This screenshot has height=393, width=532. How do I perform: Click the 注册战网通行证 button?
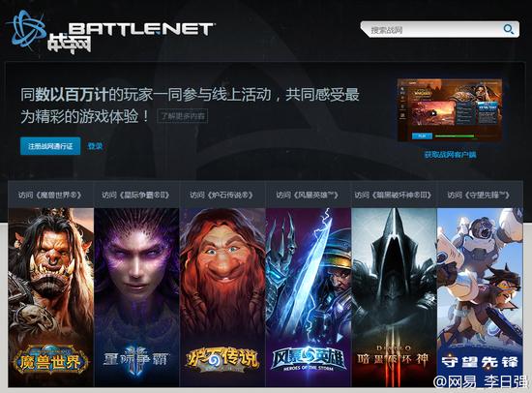pos(50,146)
